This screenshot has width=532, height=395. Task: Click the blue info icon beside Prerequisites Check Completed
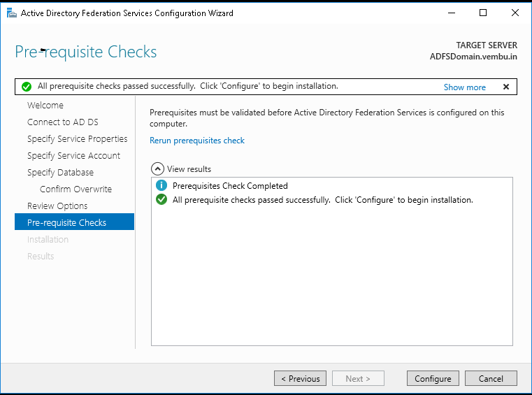pyautogui.click(x=161, y=185)
